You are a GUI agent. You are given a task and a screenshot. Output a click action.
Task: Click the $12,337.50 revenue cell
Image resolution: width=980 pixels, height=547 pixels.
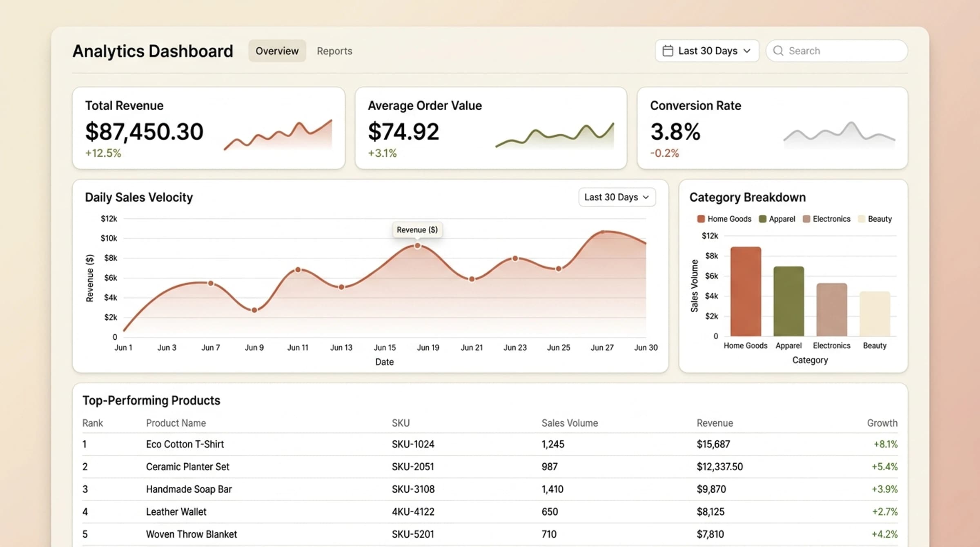click(x=720, y=467)
